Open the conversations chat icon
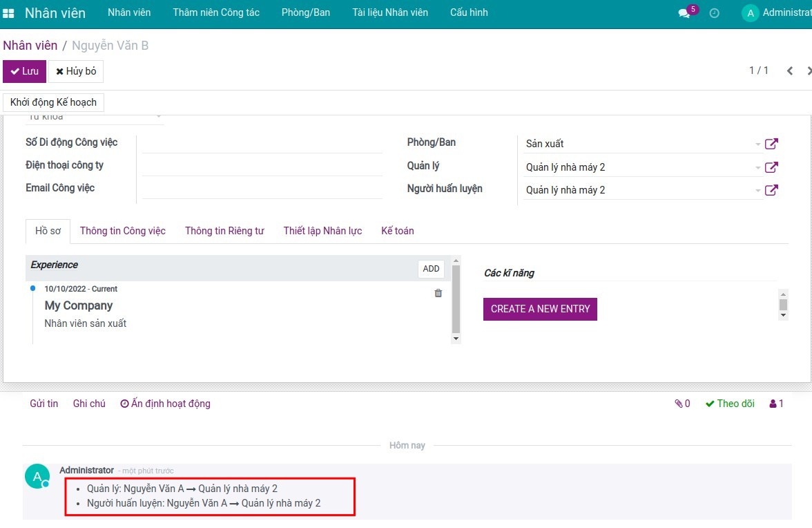Image resolution: width=812 pixels, height=528 pixels. tap(684, 13)
